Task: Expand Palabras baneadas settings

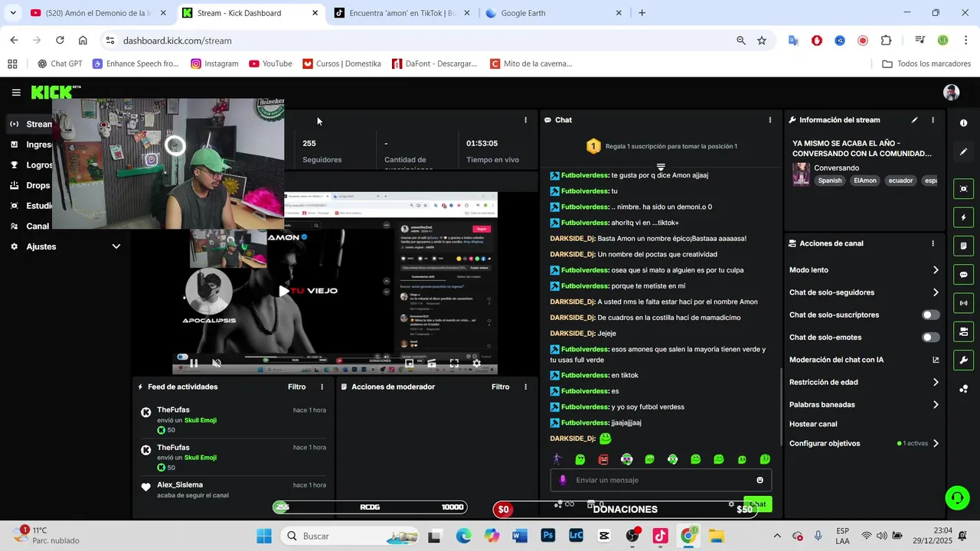Action: point(936,405)
